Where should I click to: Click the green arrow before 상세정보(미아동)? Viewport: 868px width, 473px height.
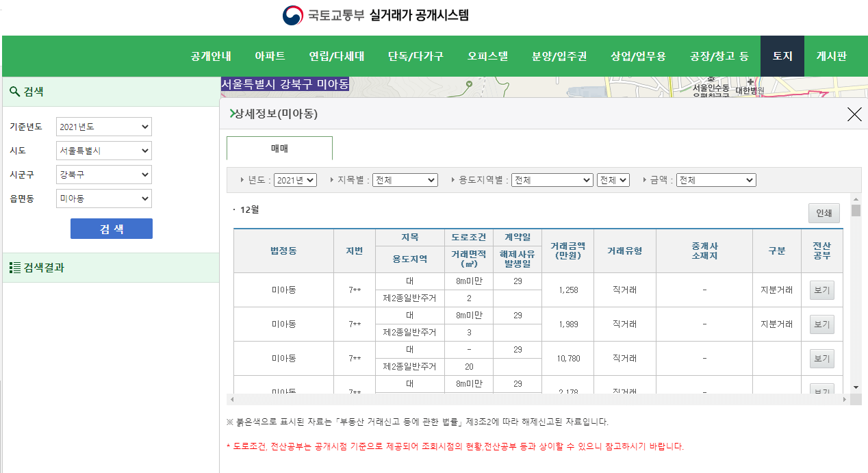(231, 114)
